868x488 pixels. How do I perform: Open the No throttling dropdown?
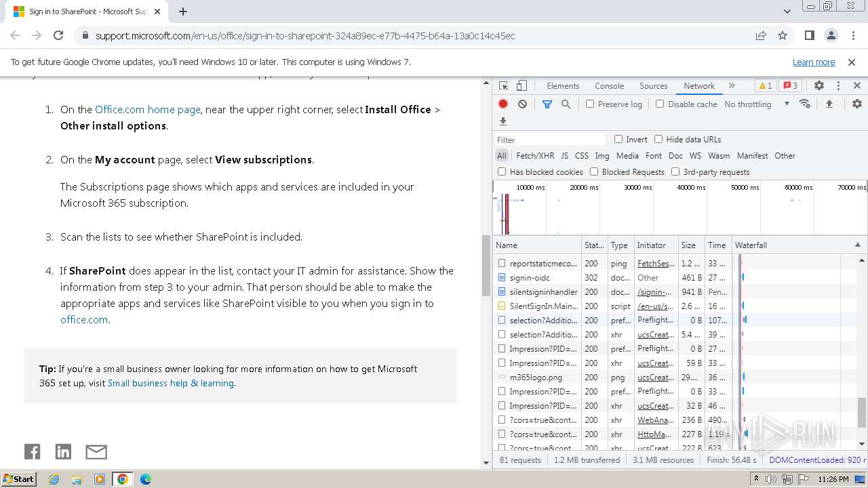757,104
